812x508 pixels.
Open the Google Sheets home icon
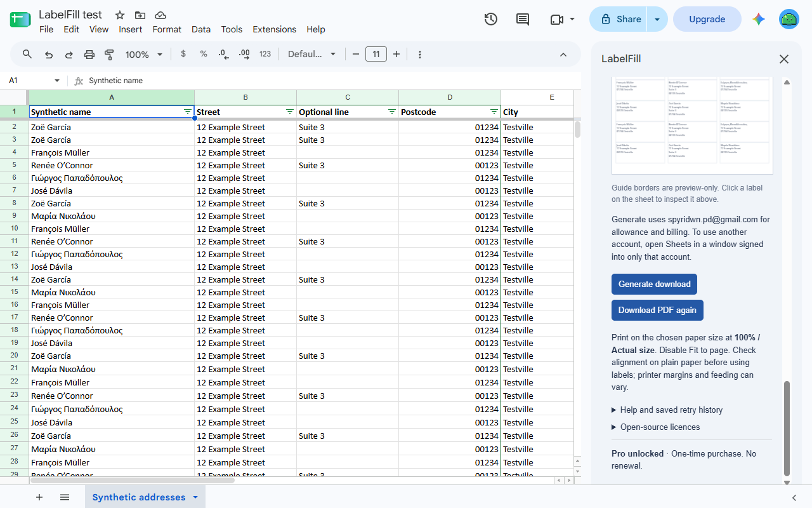[x=20, y=20]
